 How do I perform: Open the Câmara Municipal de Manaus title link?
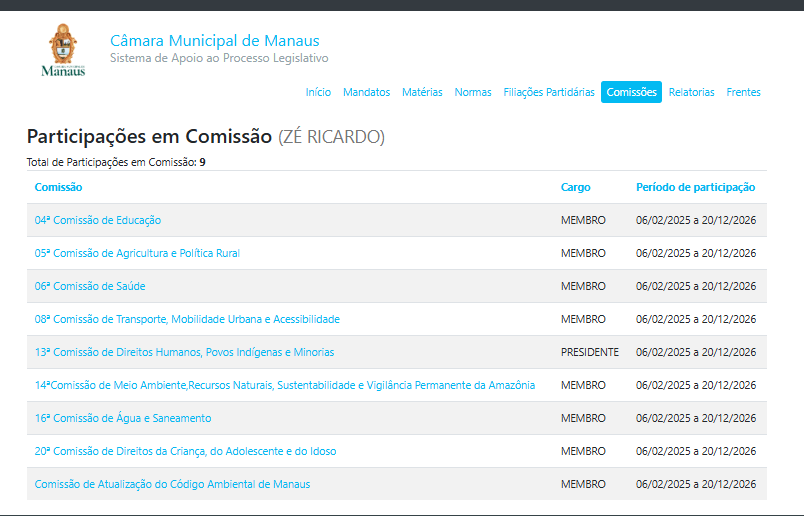tap(214, 41)
